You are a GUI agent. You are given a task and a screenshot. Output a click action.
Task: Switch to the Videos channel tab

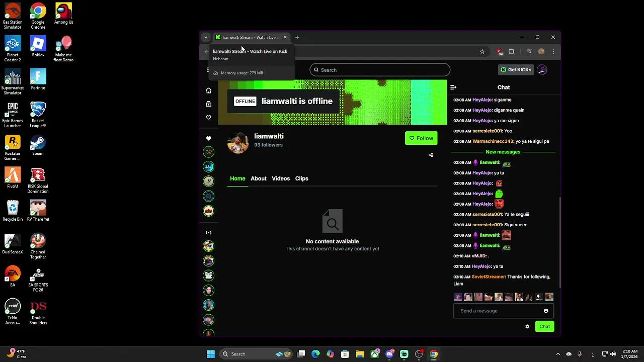click(281, 178)
